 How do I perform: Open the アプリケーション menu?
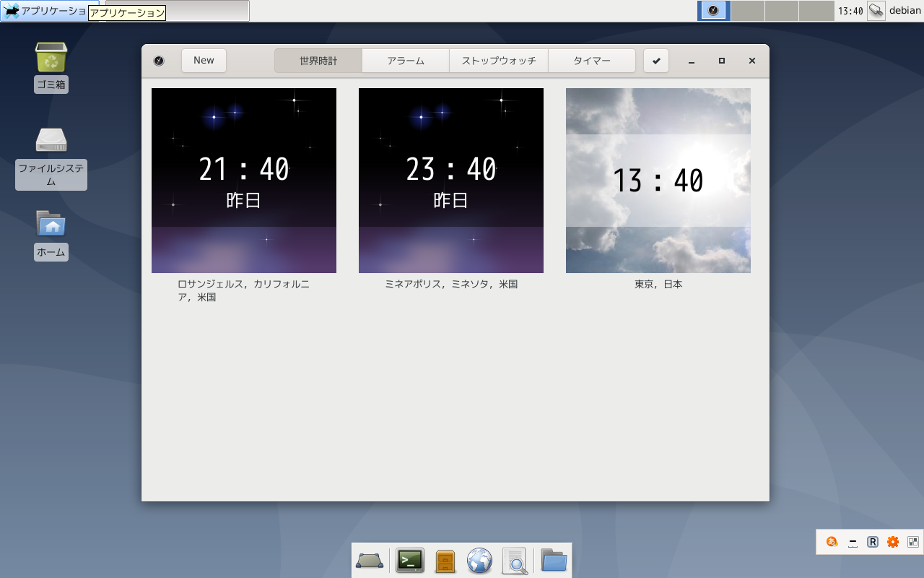point(43,10)
